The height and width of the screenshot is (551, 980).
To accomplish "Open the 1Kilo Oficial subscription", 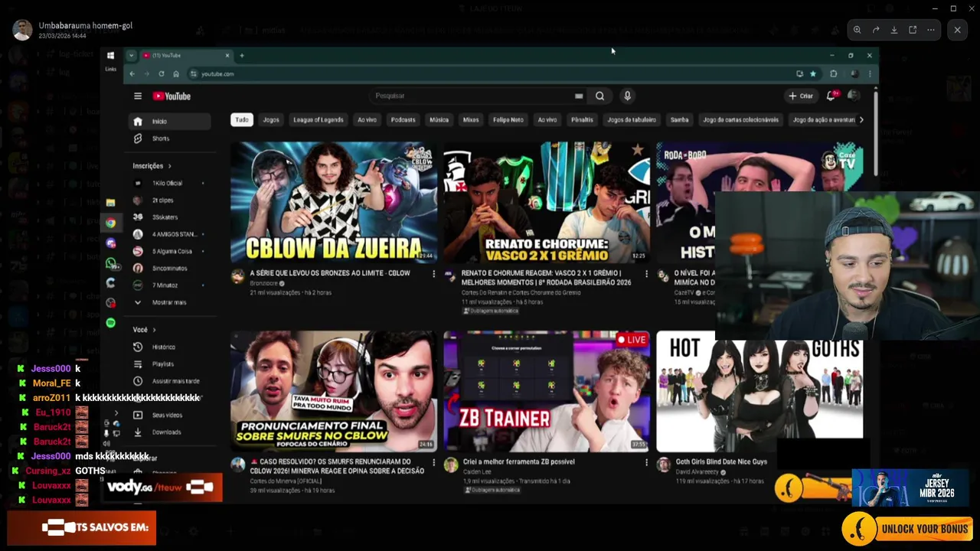I will click(169, 183).
